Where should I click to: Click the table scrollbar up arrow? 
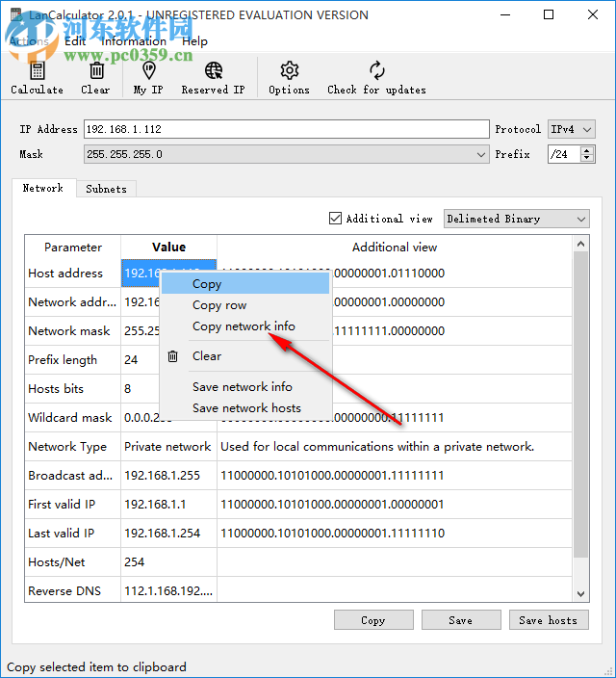pyautogui.click(x=581, y=244)
